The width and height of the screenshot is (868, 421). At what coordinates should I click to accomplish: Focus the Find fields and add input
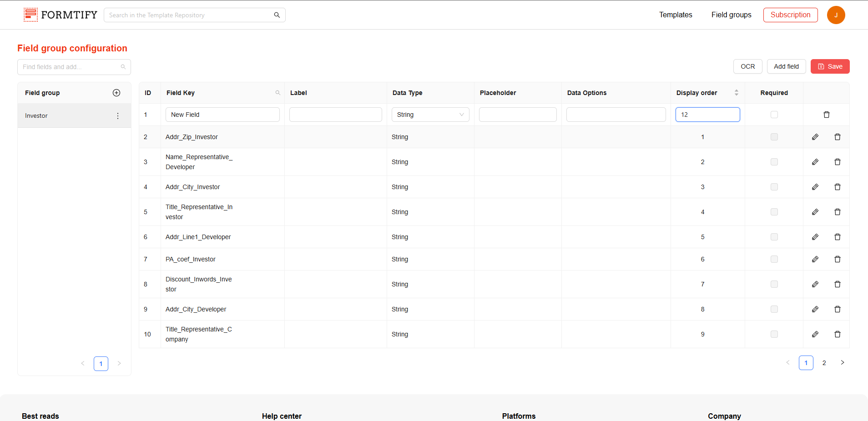(71, 67)
